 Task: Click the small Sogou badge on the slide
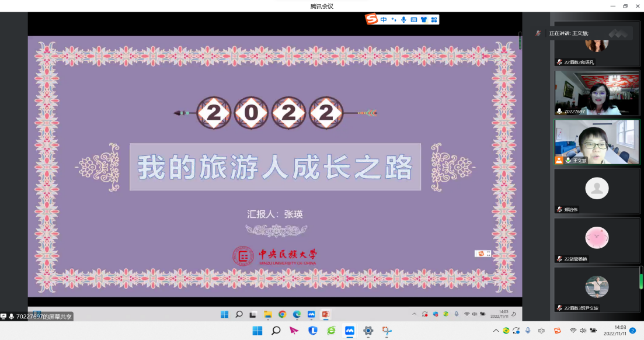[x=483, y=254]
